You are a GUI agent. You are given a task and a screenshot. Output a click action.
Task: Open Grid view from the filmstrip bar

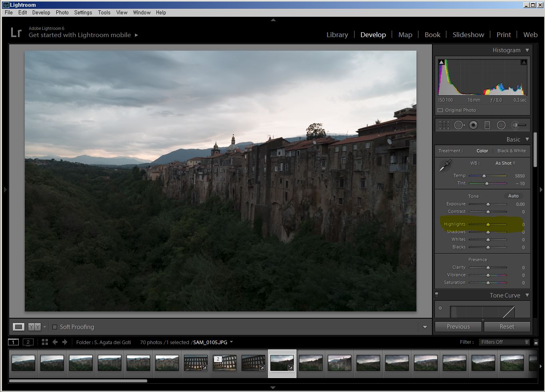[45, 342]
